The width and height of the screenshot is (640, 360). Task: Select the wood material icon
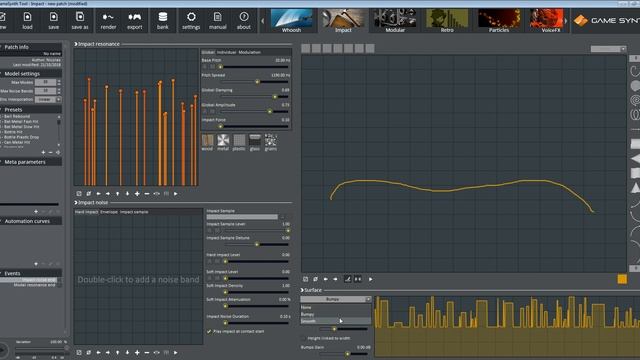207,140
